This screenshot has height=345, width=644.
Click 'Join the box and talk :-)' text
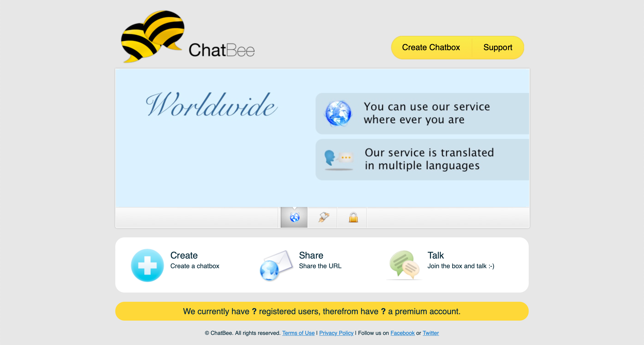click(x=461, y=266)
